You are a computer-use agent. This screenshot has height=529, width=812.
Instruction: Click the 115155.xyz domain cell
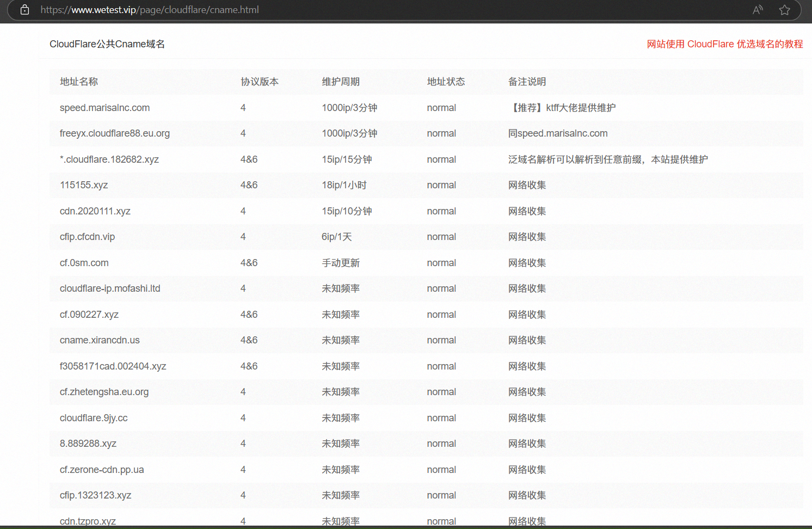coord(84,185)
